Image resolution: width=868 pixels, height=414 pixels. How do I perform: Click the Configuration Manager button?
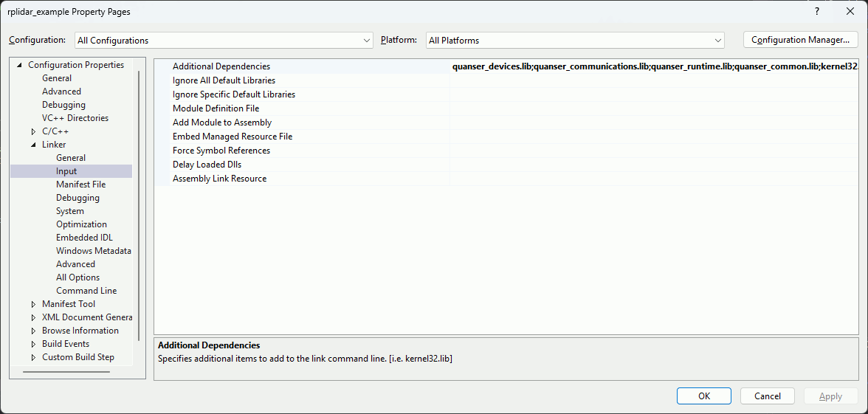(x=801, y=40)
